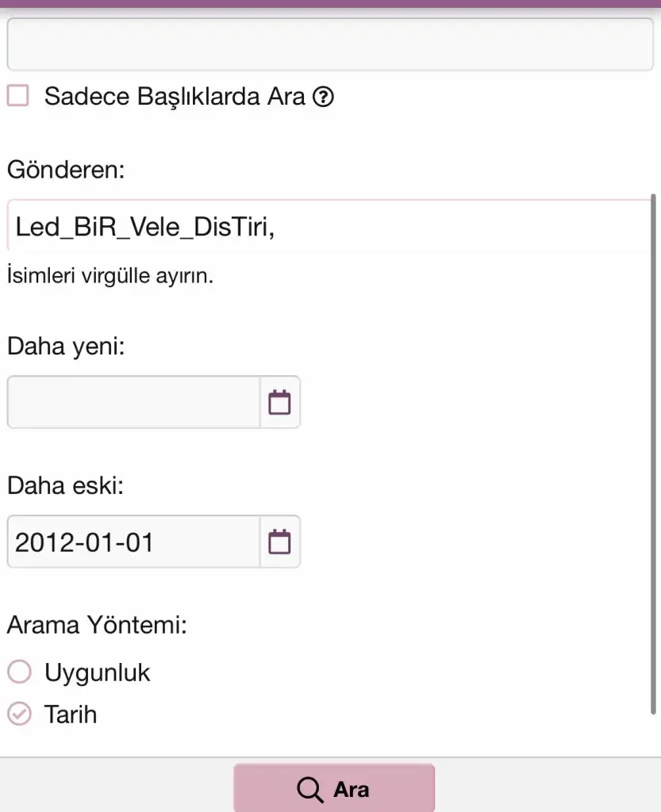Viewport: 661px width, 812px height.
Task: Click the "İsimleri virgülle ayırın." hint text
Action: 110,277
